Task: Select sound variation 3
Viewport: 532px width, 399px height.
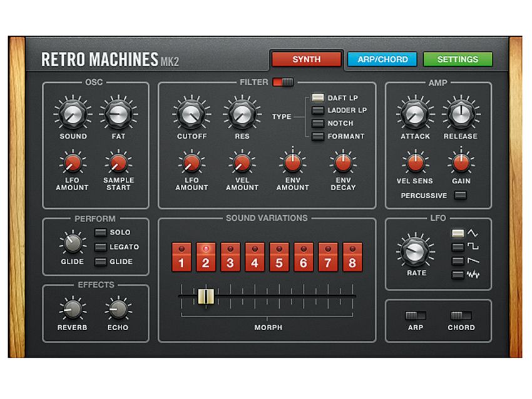Action: click(x=230, y=257)
